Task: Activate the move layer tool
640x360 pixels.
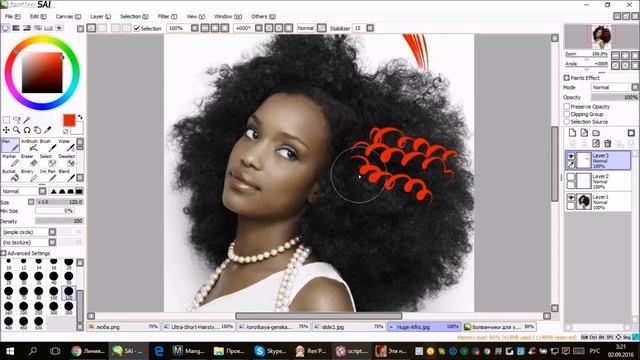Action: (6, 130)
